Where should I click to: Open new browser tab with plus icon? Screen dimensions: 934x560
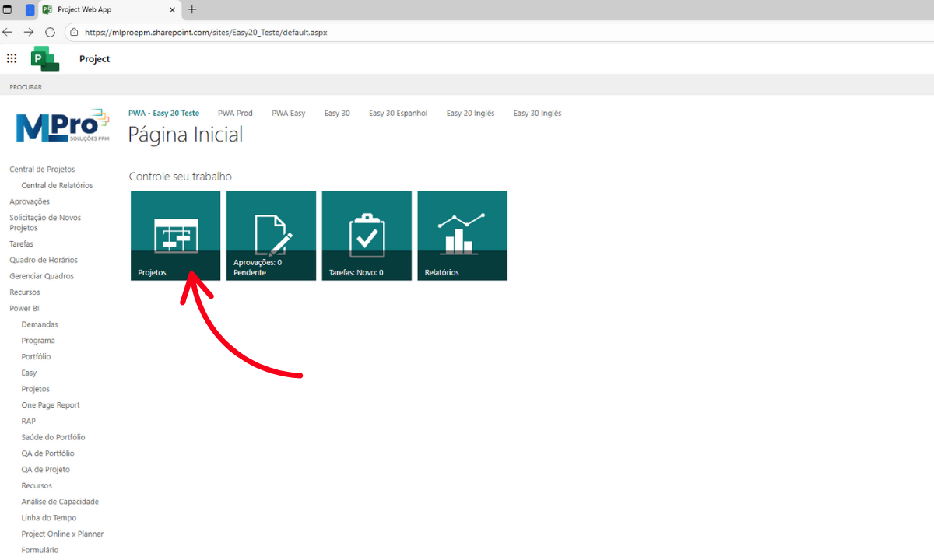(192, 9)
